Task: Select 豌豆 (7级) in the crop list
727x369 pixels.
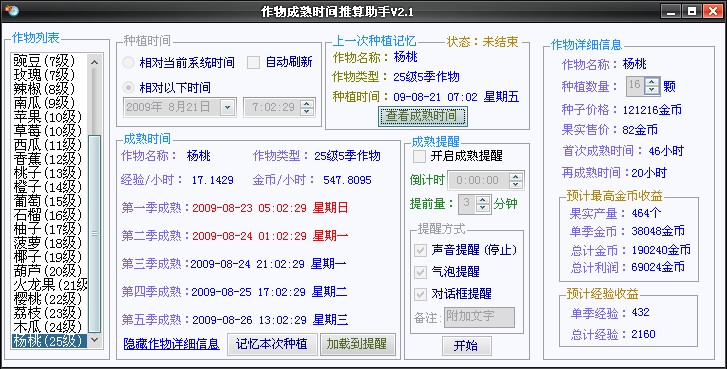Action: coord(49,60)
